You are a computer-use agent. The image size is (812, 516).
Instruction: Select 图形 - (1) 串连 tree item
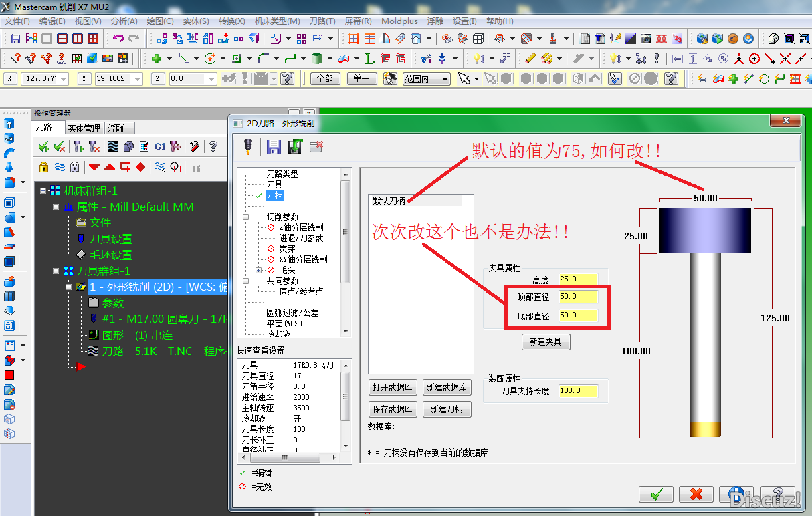click(x=137, y=334)
